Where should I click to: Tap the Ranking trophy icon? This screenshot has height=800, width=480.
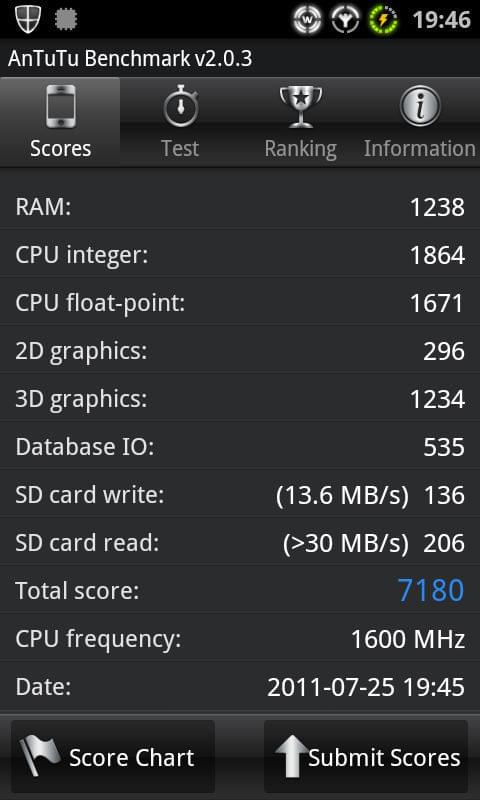(301, 107)
